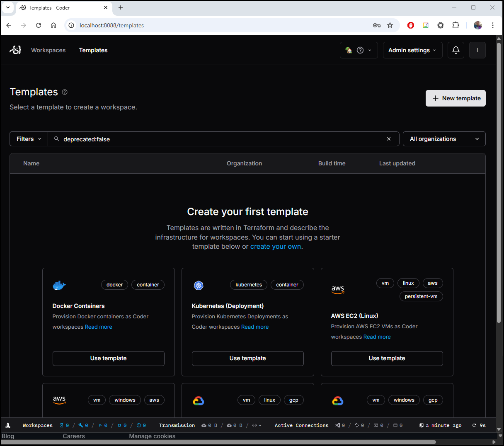The image size is (504, 446).
Task: Click the help icon beside Templates heading
Action: point(65,92)
